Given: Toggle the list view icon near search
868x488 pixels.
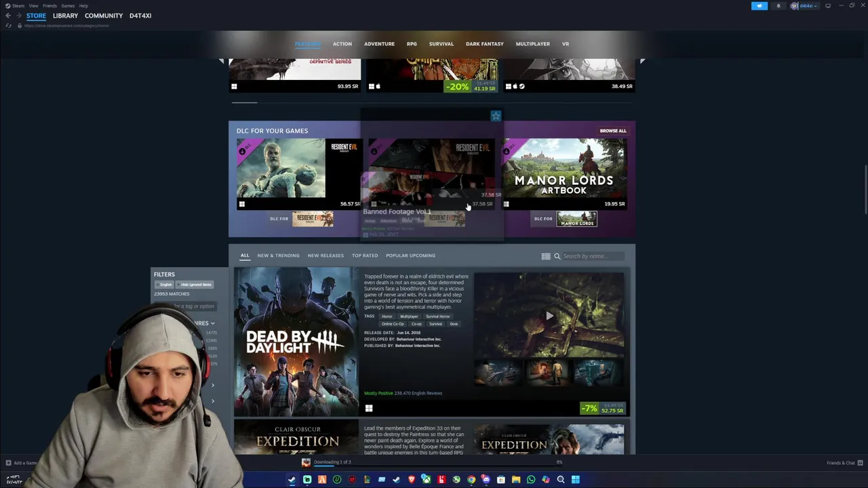Looking at the screenshot, I should tap(546, 256).
